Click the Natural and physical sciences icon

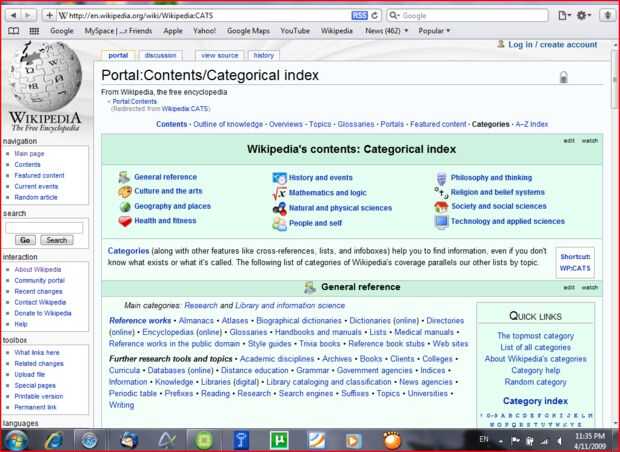point(280,208)
